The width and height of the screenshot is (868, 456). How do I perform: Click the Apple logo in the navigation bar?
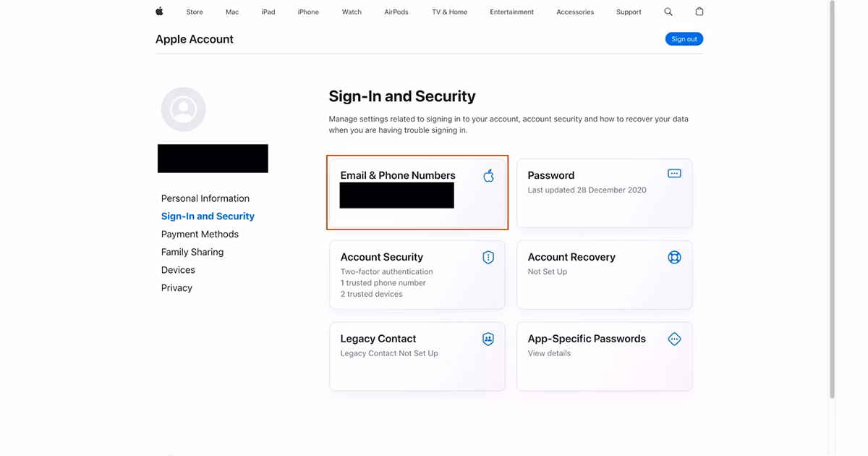tap(160, 12)
